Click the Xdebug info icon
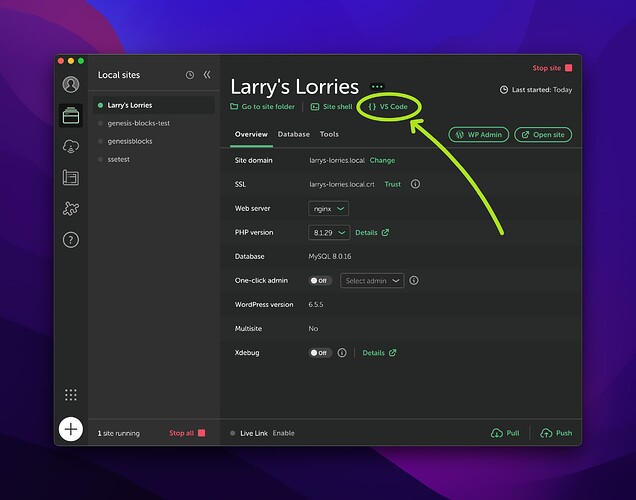The image size is (636, 500). [342, 353]
